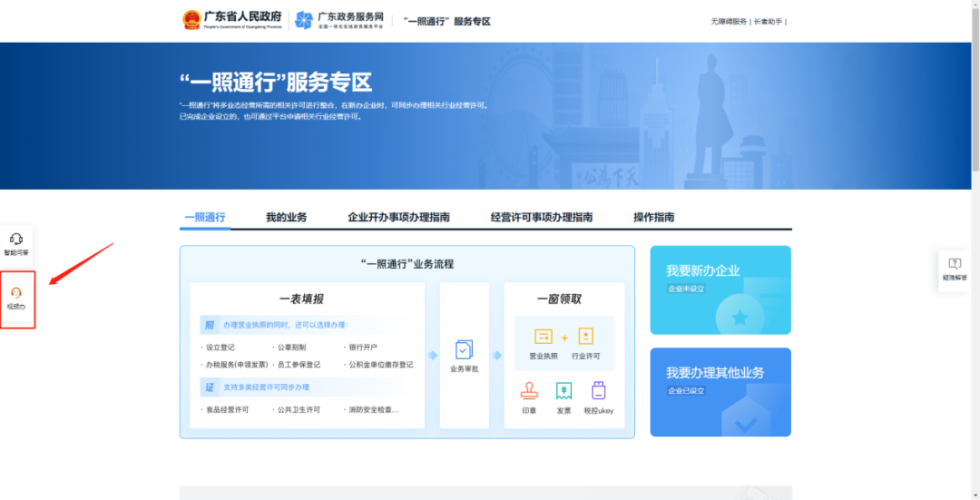Click the 我要新办企业 card
The height and width of the screenshot is (500, 980).
[x=720, y=290]
